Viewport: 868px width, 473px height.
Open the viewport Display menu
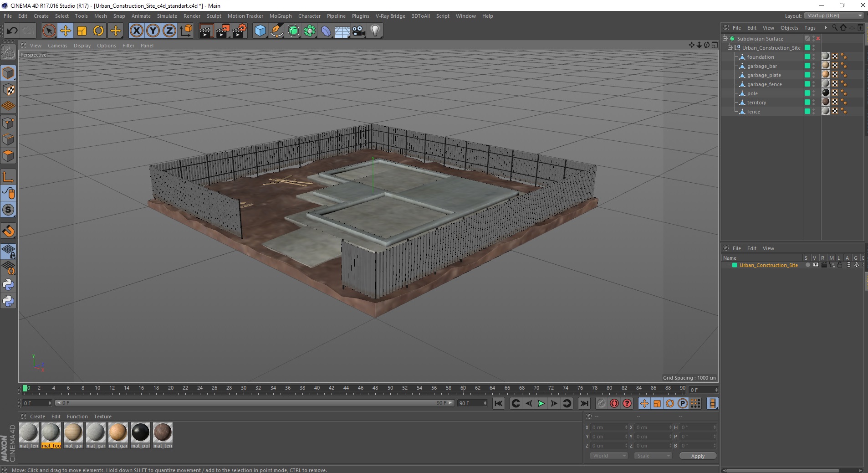point(82,46)
